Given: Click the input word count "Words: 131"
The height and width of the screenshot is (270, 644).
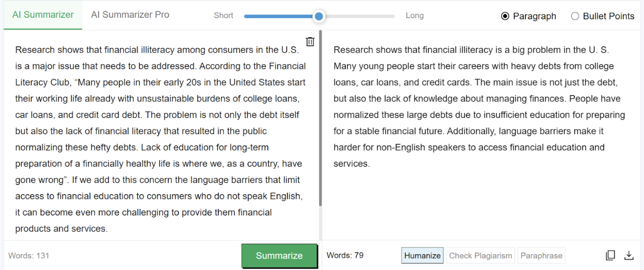Looking at the screenshot, I should [x=29, y=256].
